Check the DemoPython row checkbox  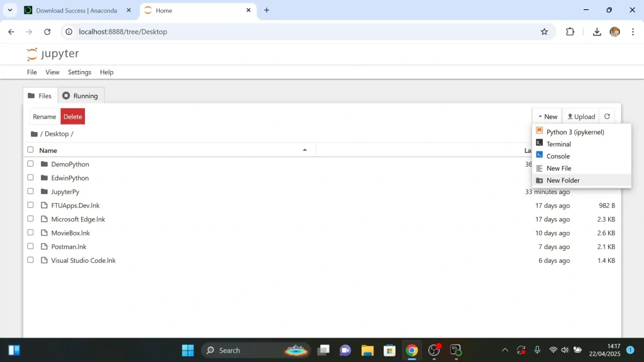pyautogui.click(x=30, y=164)
